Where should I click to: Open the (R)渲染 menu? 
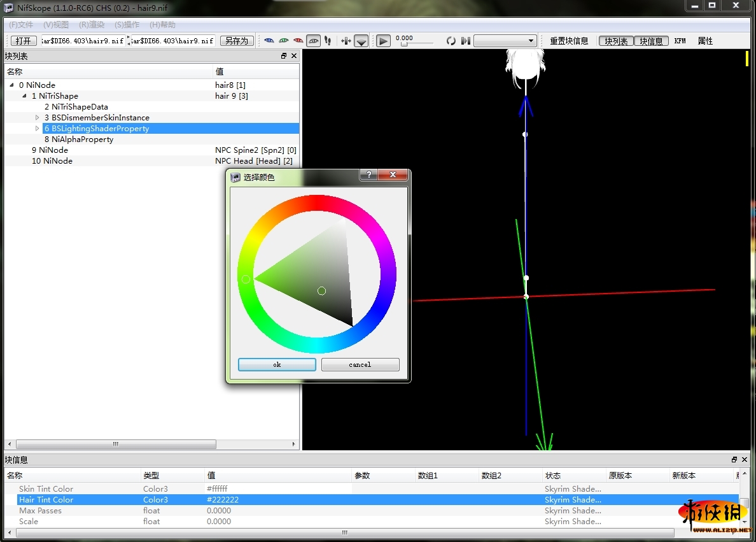(92, 25)
